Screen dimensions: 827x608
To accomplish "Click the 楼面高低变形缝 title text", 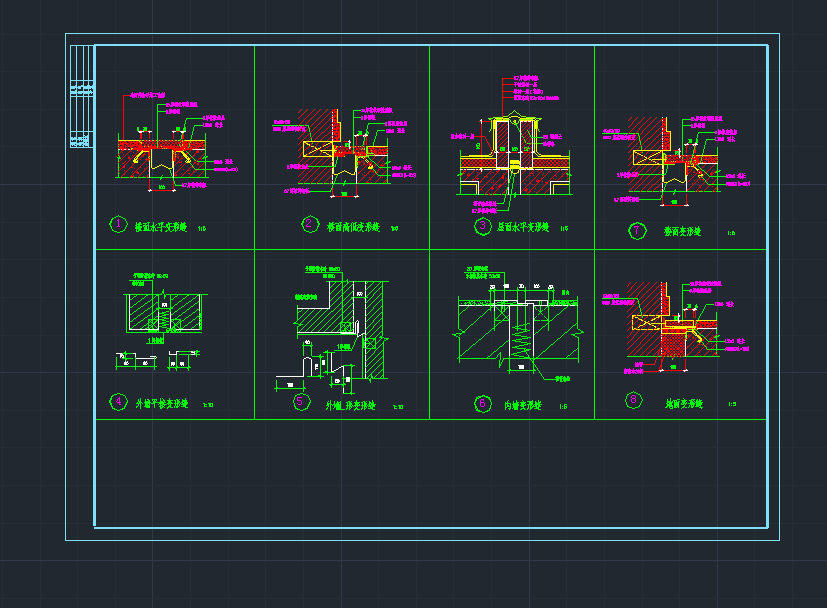I will (x=353, y=227).
